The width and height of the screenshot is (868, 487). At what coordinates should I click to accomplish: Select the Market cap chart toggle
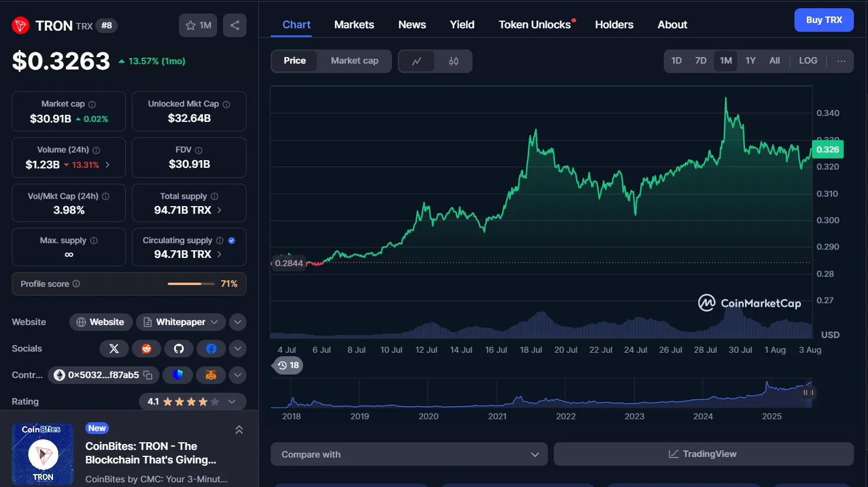tap(355, 61)
